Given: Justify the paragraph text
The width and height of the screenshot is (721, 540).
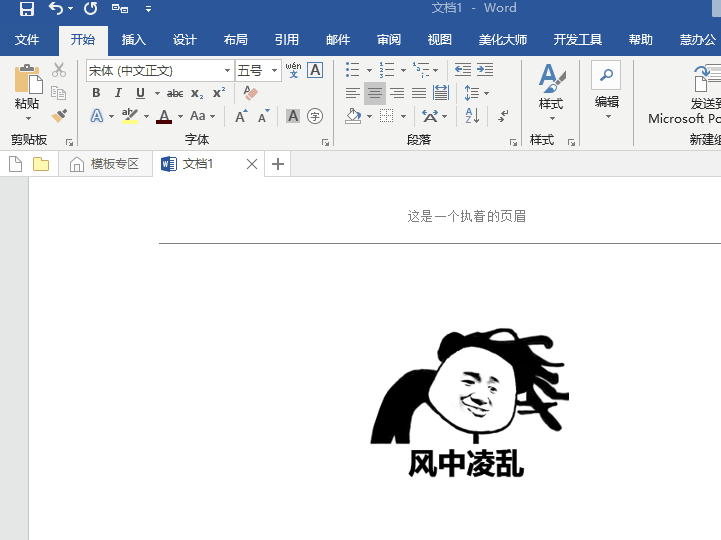Looking at the screenshot, I should click(x=419, y=93).
